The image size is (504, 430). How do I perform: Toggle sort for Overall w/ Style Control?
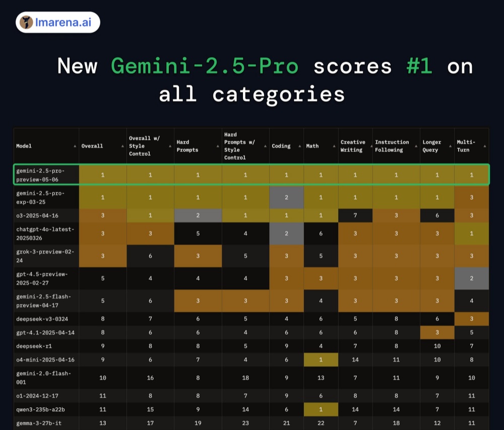170,146
